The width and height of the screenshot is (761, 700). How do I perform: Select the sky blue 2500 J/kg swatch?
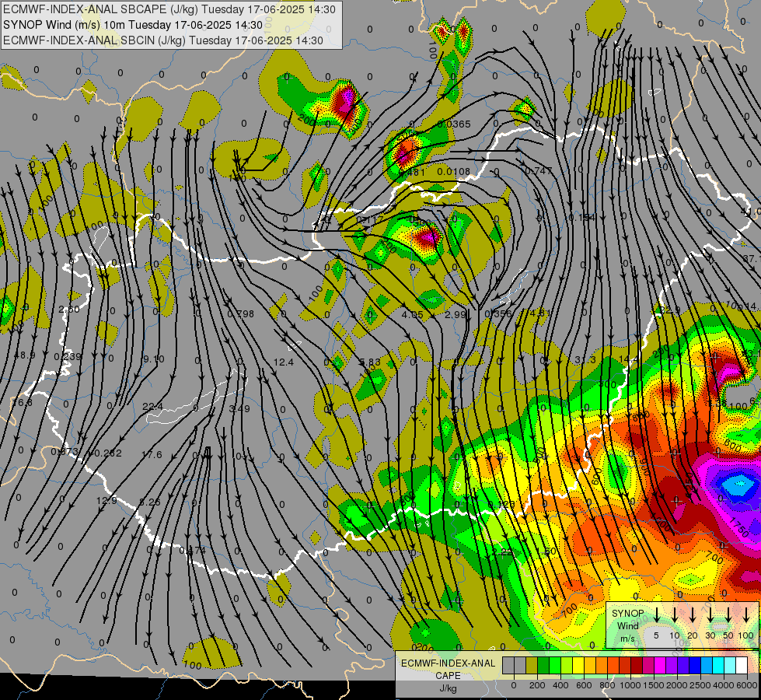pos(706,666)
